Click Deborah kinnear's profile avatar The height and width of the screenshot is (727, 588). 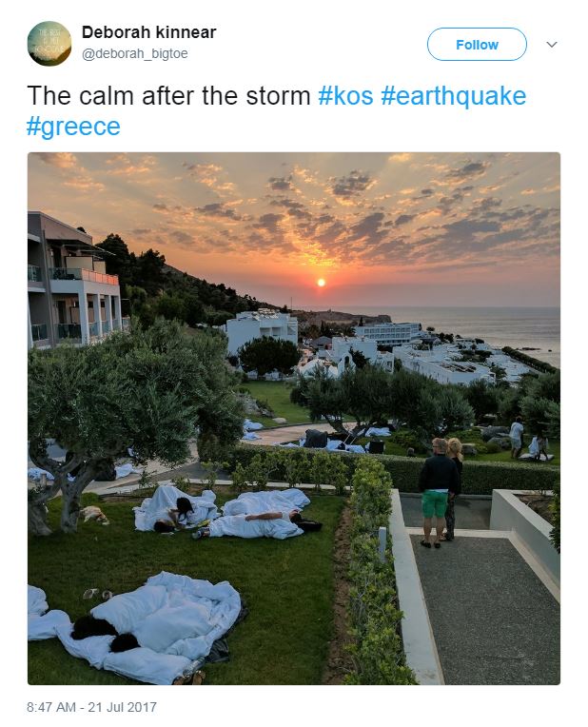point(49,44)
